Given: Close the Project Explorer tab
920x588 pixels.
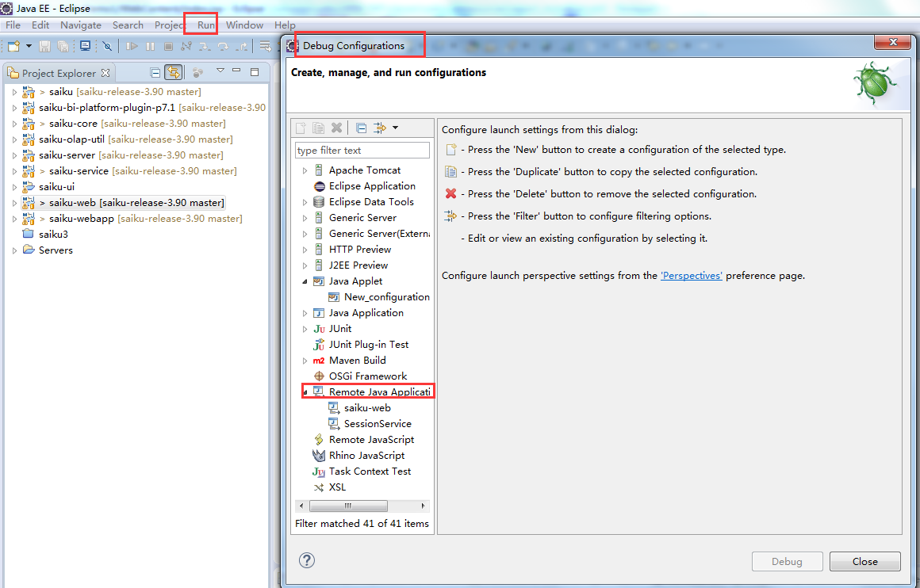Looking at the screenshot, I should [105, 73].
